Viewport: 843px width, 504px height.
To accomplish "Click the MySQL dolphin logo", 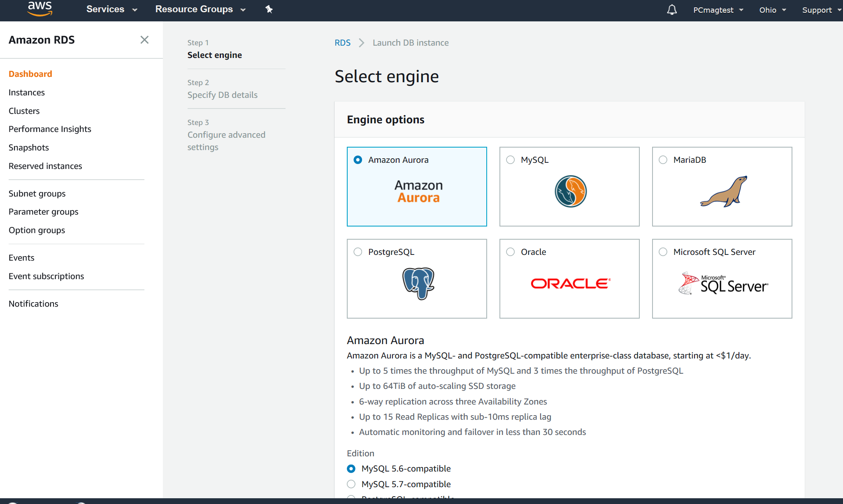I will (x=571, y=192).
